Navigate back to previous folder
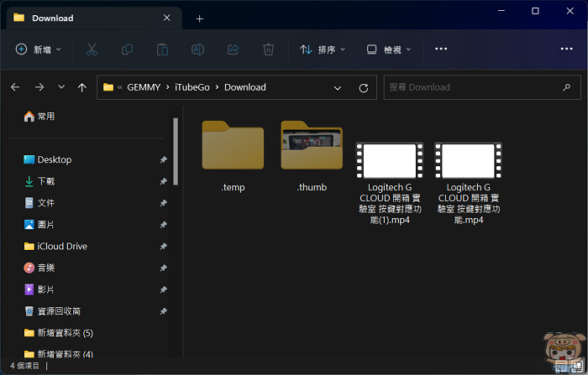The width and height of the screenshot is (588, 375). click(x=15, y=87)
